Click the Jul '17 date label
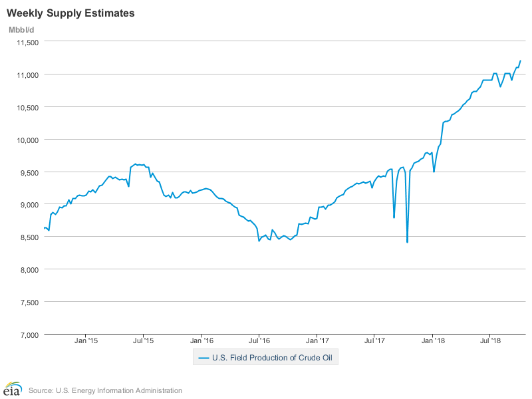Image resolution: width=532 pixels, height=399 pixels. point(374,341)
